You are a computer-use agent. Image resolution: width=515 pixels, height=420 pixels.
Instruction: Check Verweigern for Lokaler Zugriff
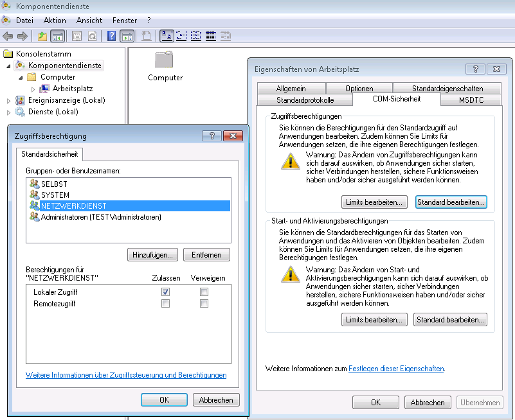pyautogui.click(x=204, y=292)
